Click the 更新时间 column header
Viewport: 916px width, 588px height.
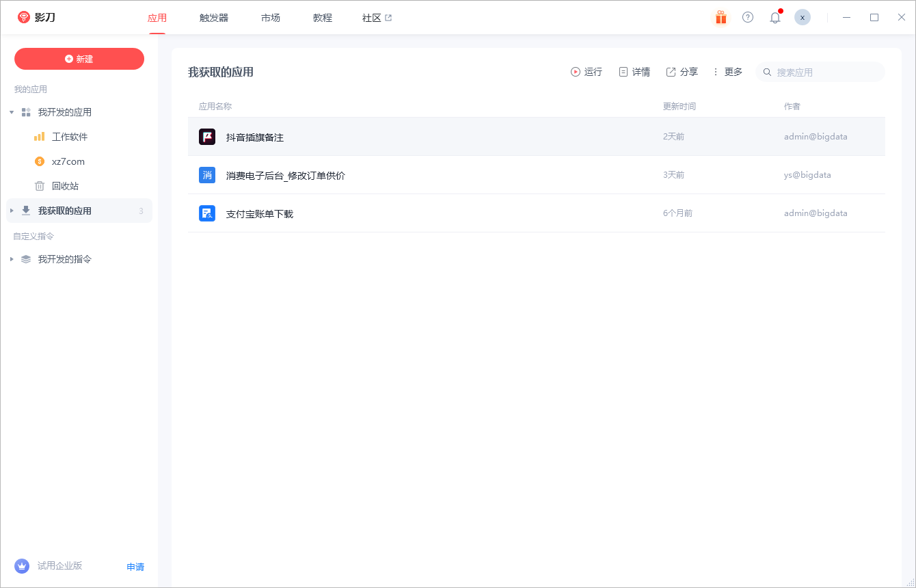point(679,106)
